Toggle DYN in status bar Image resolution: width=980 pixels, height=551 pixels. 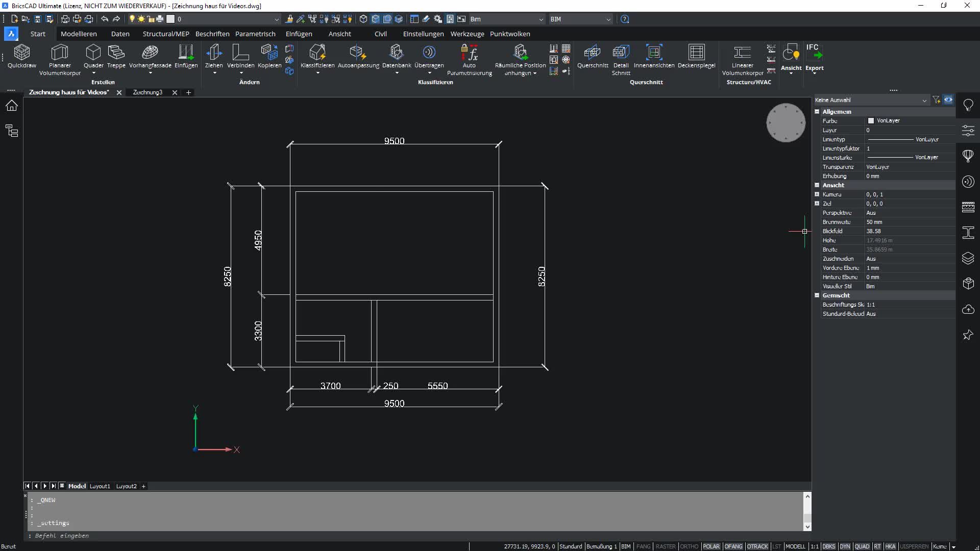coord(845,546)
